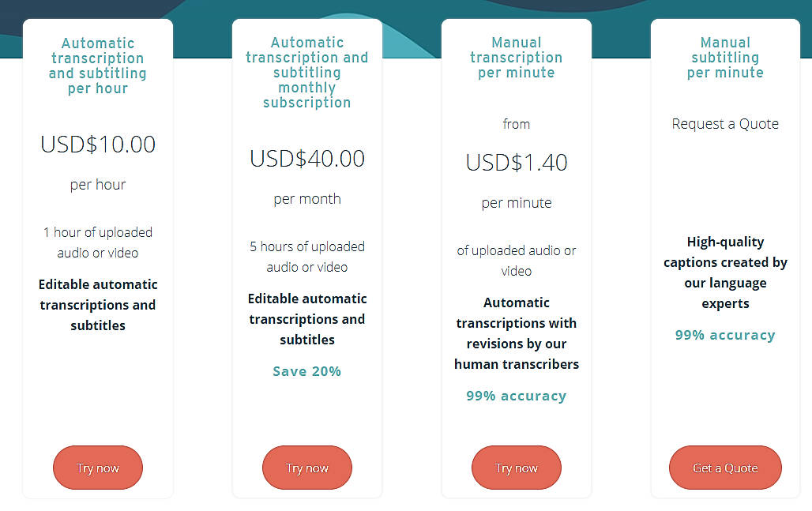Click the Save 20% label

[x=306, y=371]
